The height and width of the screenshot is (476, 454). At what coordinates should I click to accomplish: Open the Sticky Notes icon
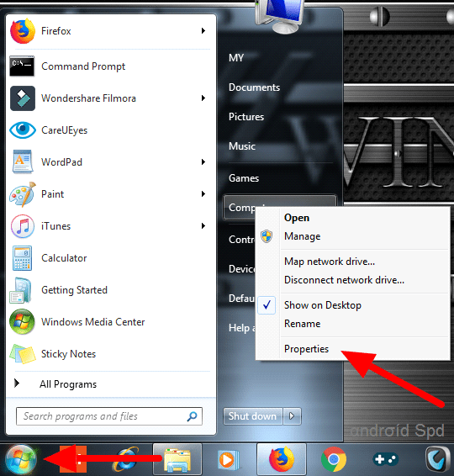(x=23, y=354)
